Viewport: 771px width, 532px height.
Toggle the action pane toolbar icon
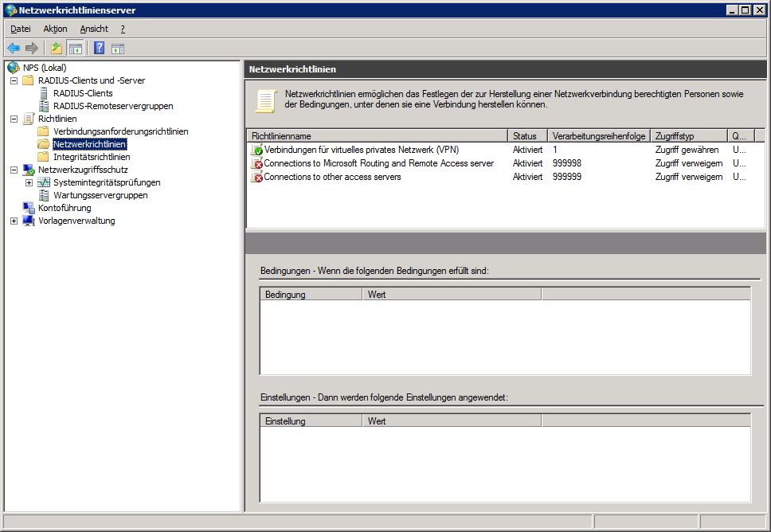(x=118, y=48)
